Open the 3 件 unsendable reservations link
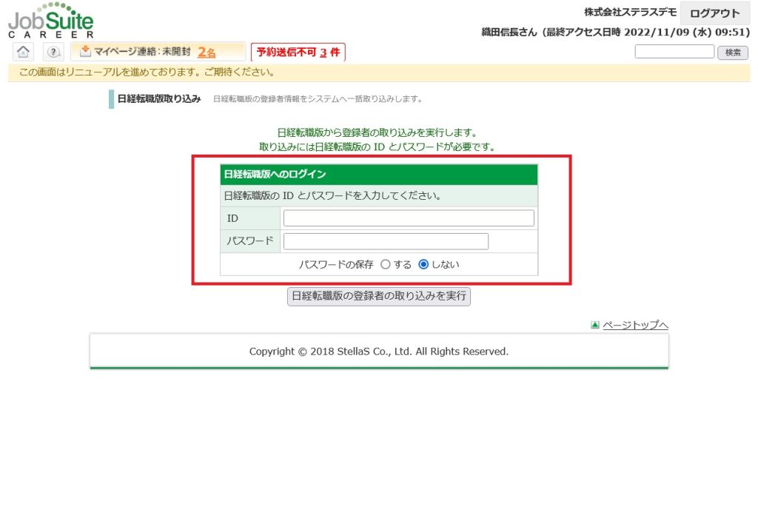 coord(324,53)
